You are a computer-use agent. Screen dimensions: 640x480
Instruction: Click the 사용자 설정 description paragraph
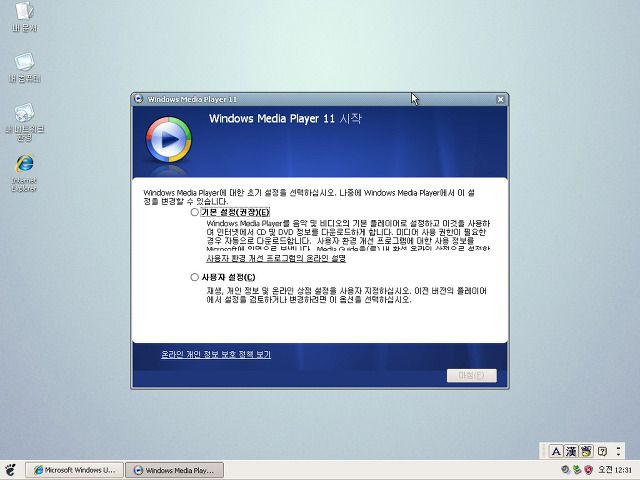[x=346, y=295]
